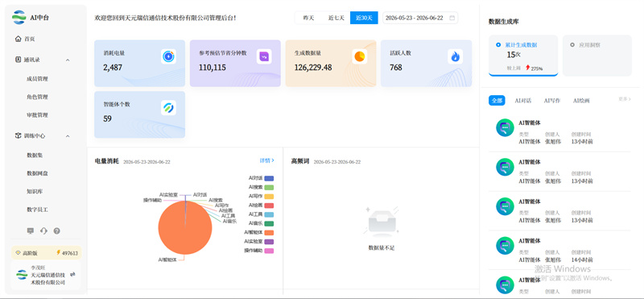Click the 生成数据量 value 126,229.48
644x299 pixels.
click(x=313, y=68)
